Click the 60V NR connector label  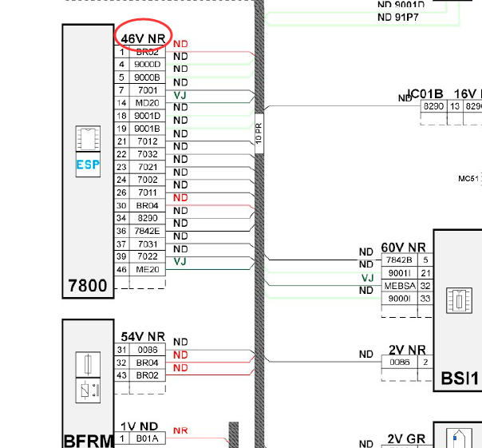[403, 248]
